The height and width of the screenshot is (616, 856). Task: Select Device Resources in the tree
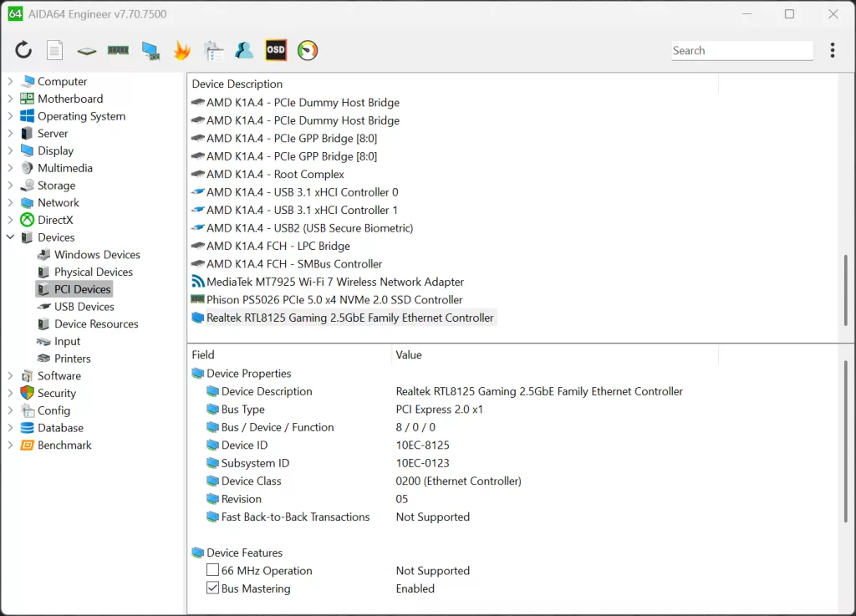96,324
